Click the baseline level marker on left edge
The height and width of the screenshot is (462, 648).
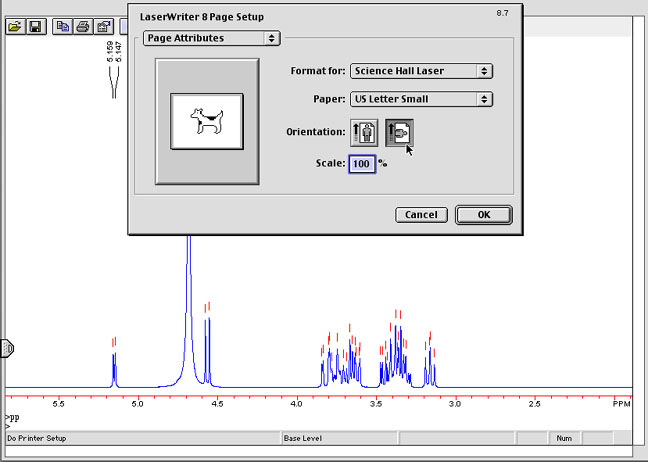(6, 348)
